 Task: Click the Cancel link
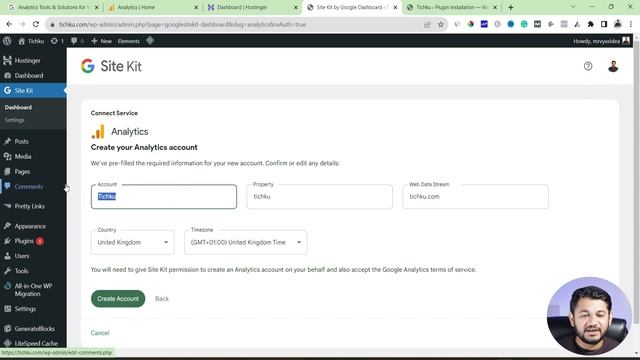100,333
